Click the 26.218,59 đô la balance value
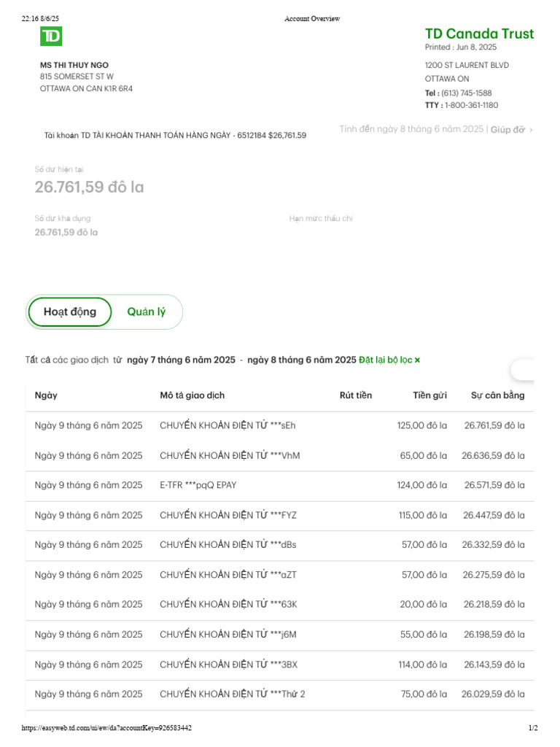Image resolution: width=560 pixels, height=747 pixels. click(494, 605)
